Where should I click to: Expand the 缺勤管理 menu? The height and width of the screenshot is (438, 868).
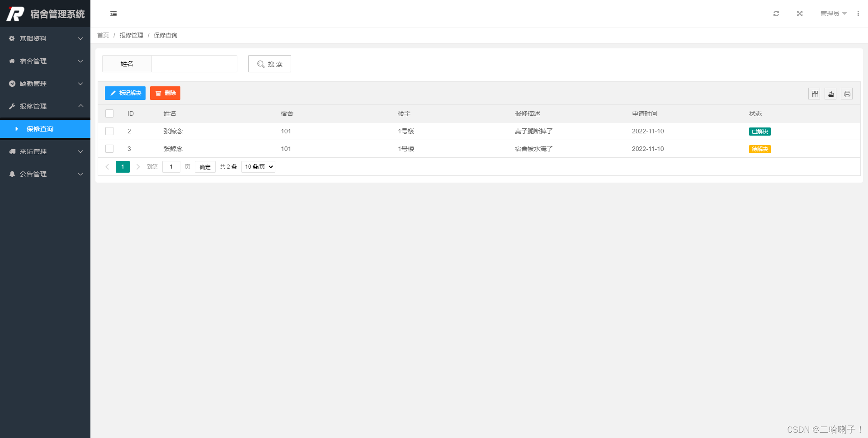[x=45, y=84]
